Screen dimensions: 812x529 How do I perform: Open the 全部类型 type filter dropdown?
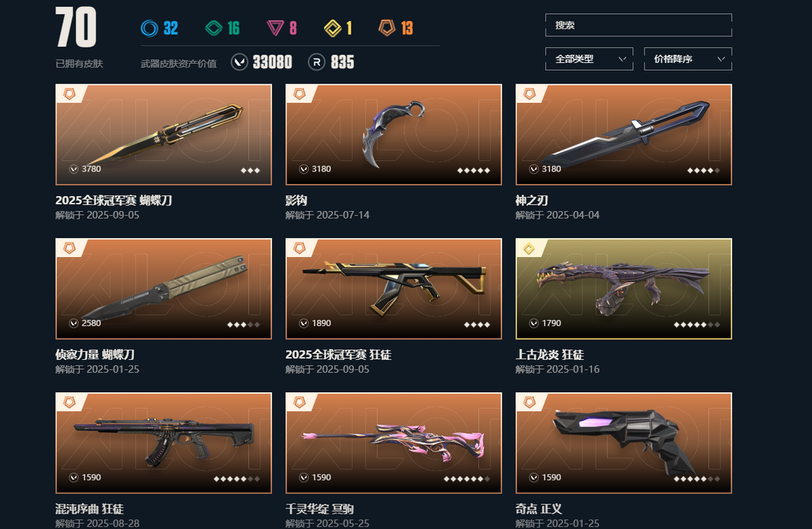pyautogui.click(x=589, y=59)
